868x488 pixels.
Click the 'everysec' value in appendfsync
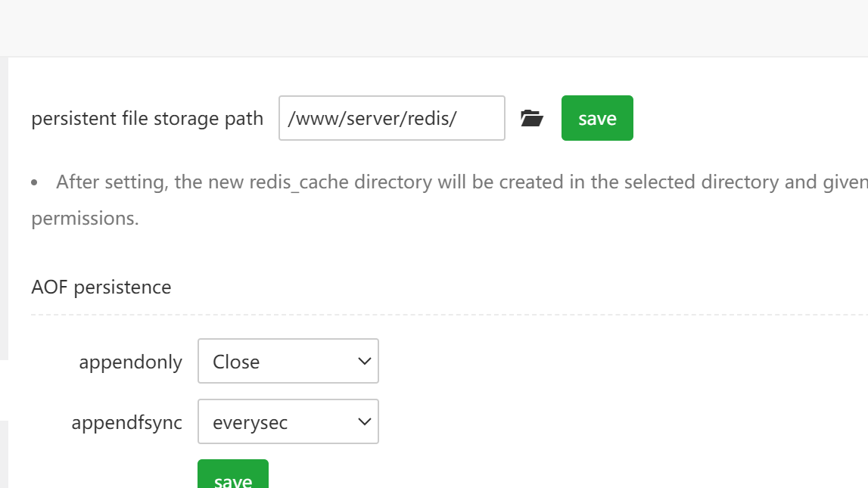click(250, 423)
